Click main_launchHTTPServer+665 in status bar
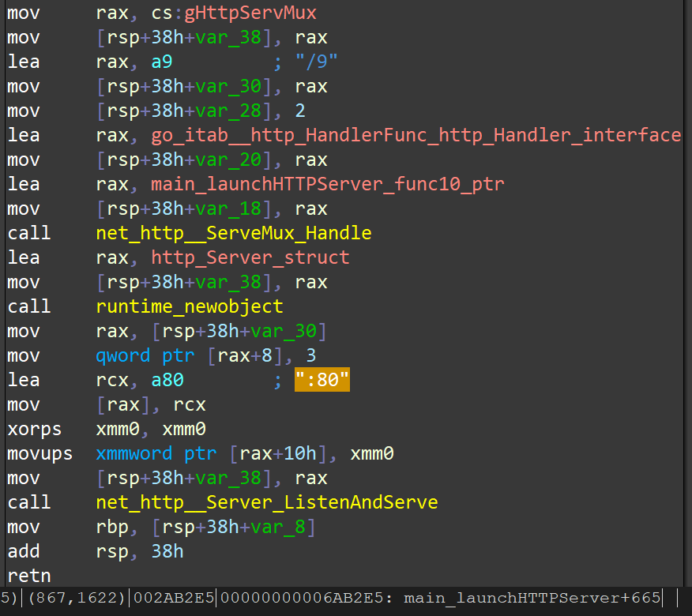This screenshot has height=616, width=692. (532, 598)
